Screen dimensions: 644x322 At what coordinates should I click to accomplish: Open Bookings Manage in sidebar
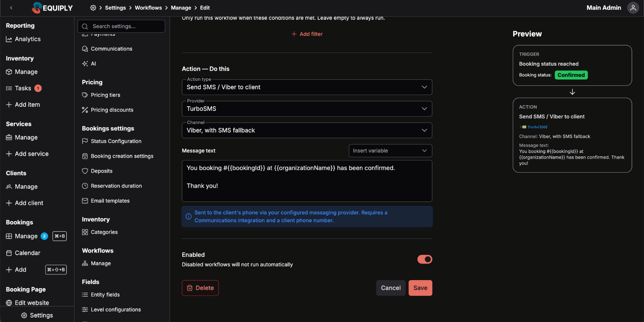tap(22, 236)
